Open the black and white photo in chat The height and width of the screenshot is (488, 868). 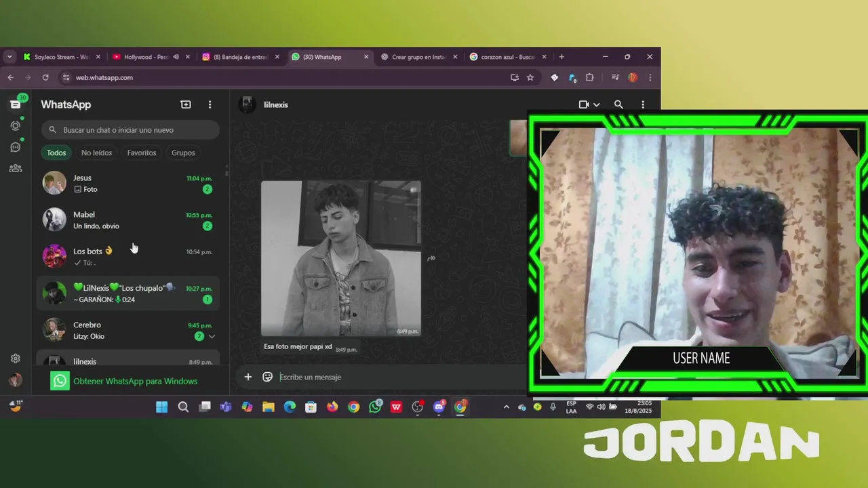pos(341,258)
